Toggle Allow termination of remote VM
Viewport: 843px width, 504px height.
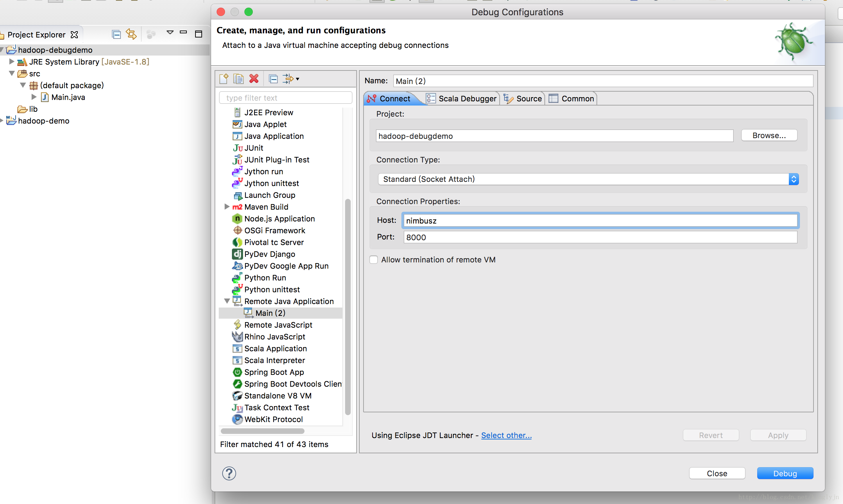[x=374, y=259]
